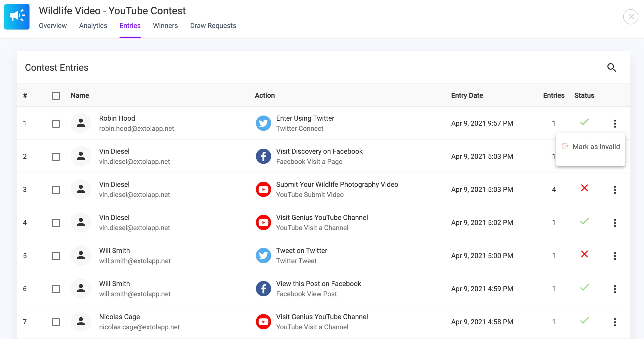Screen dimensions: 644x339
Task: Click the green checkmark status in row 4
Action: point(584,221)
